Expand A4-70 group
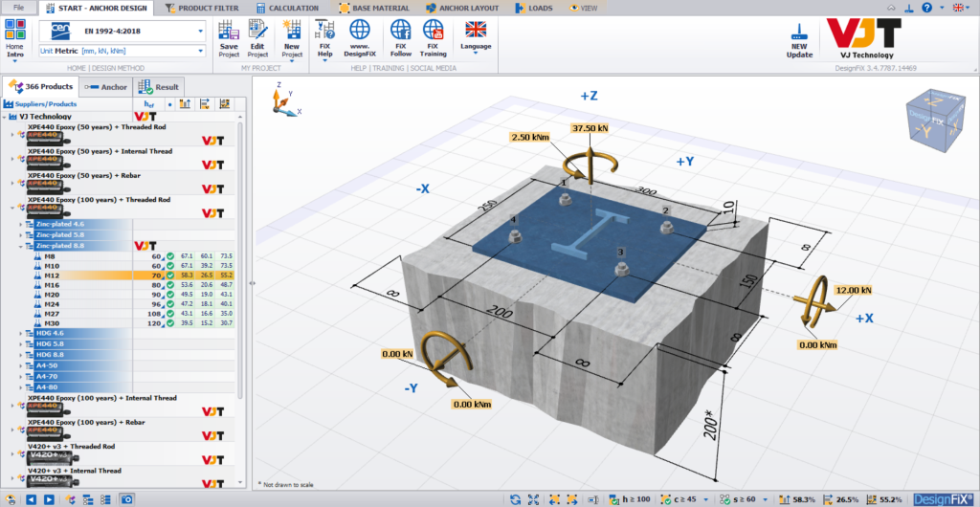This screenshot has width=980, height=507. point(20,377)
